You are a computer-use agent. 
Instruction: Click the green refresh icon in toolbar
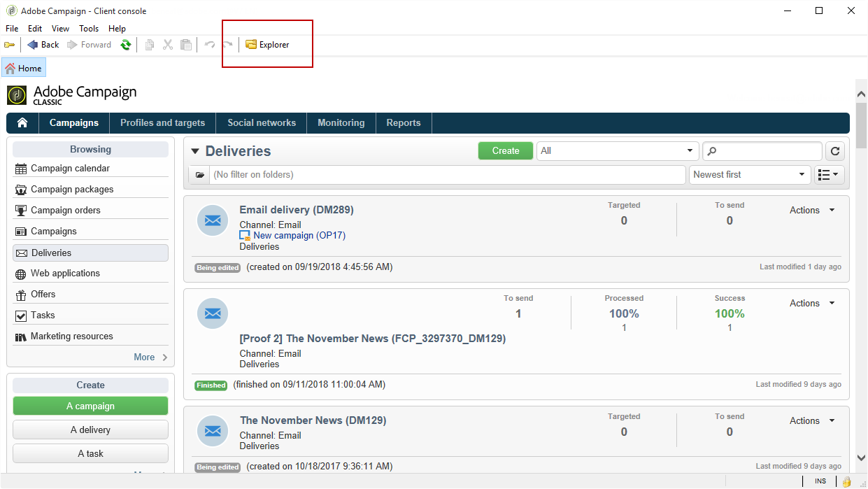pos(125,45)
